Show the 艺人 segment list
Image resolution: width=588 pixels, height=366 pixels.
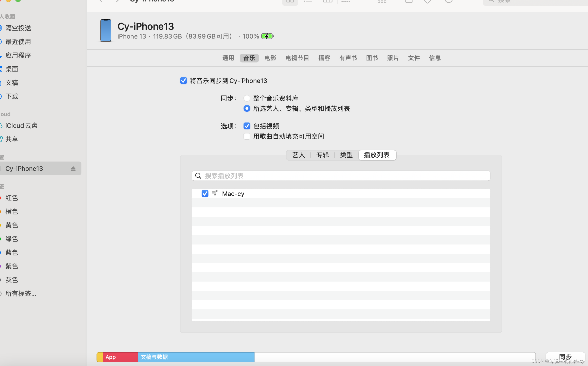click(299, 155)
